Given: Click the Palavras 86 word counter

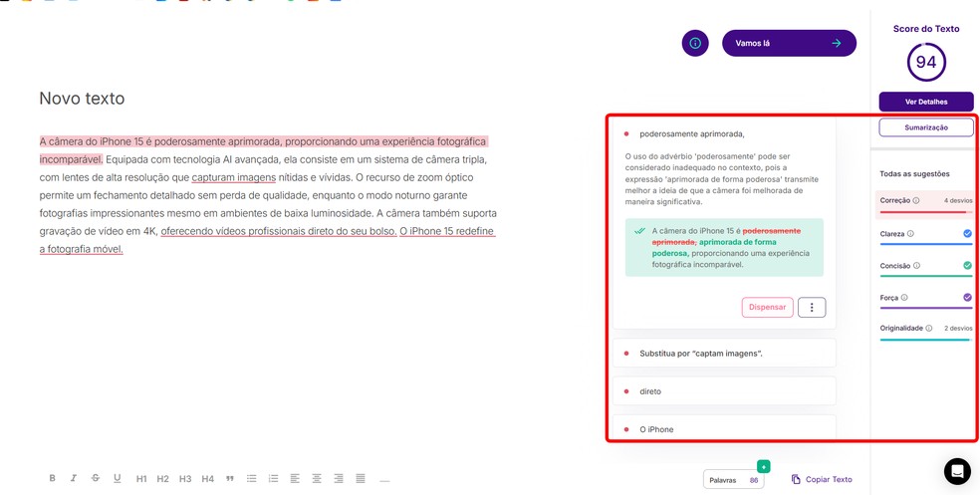Looking at the screenshot, I should pyautogui.click(x=733, y=480).
